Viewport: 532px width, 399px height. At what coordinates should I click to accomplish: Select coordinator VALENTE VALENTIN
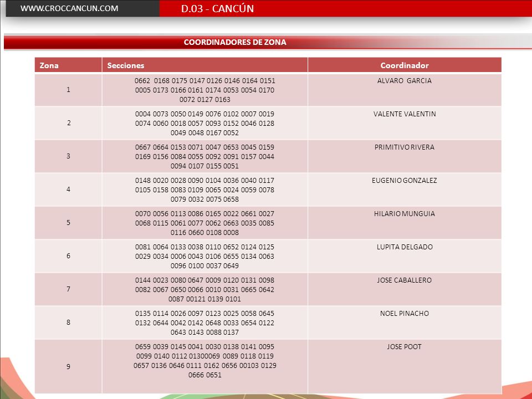click(405, 114)
